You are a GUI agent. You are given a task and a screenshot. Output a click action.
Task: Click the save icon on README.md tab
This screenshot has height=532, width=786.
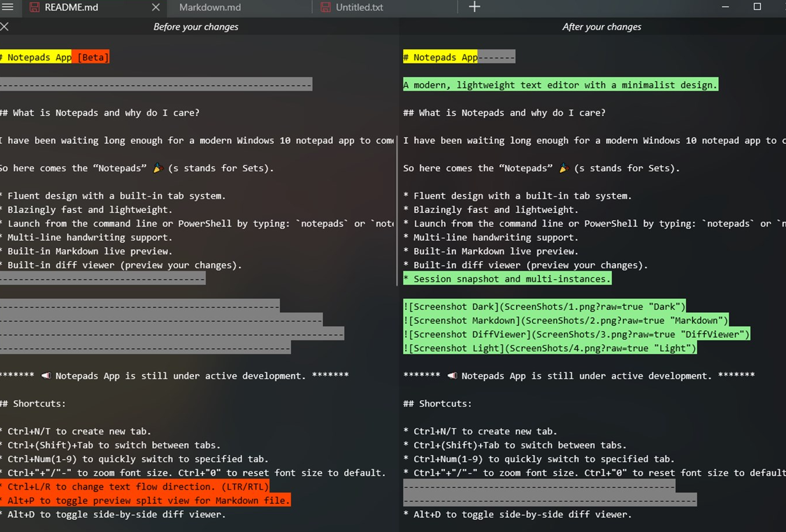click(34, 8)
